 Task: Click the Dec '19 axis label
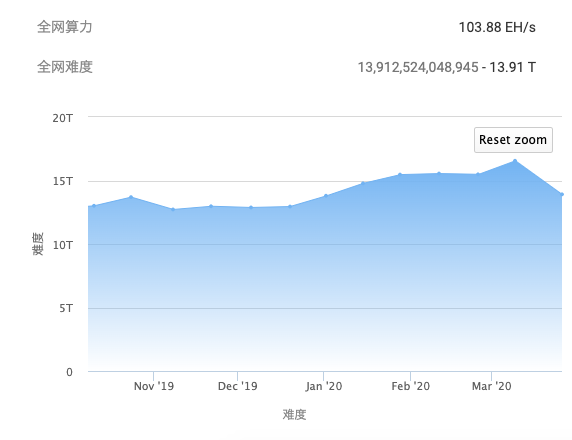[x=237, y=386]
